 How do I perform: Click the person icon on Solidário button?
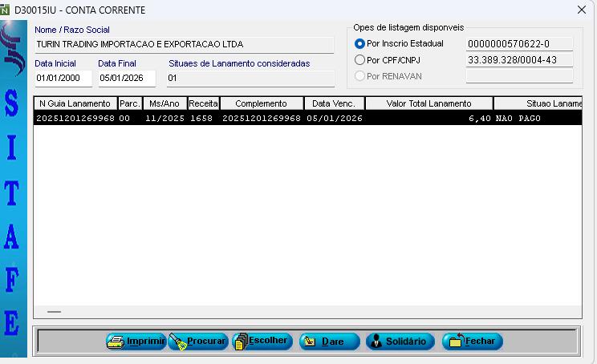pos(376,342)
